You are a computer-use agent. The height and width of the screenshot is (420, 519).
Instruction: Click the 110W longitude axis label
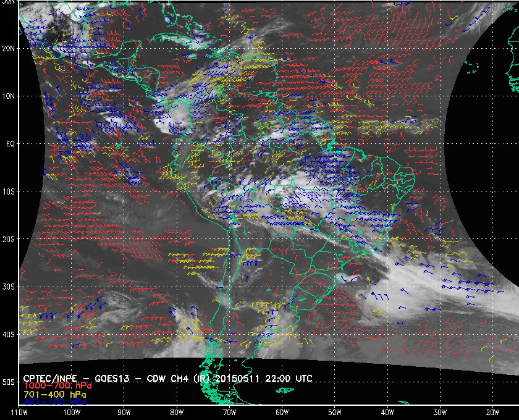click(19, 412)
